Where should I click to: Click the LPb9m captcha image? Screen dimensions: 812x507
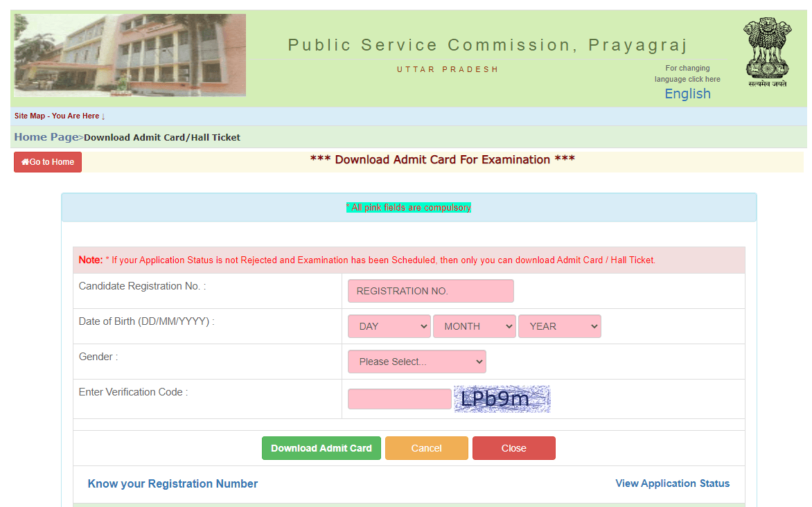[502, 399]
